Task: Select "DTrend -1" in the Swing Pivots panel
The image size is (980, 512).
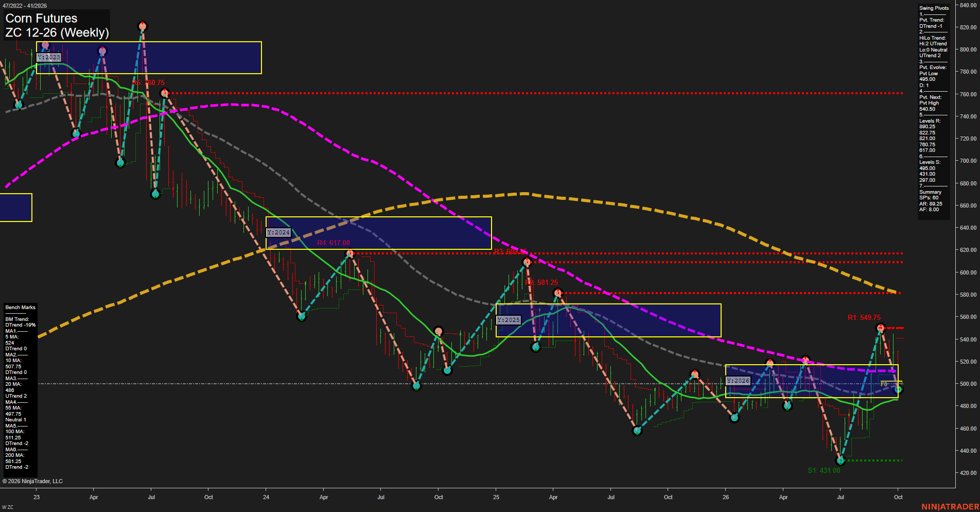Action: 931,26
